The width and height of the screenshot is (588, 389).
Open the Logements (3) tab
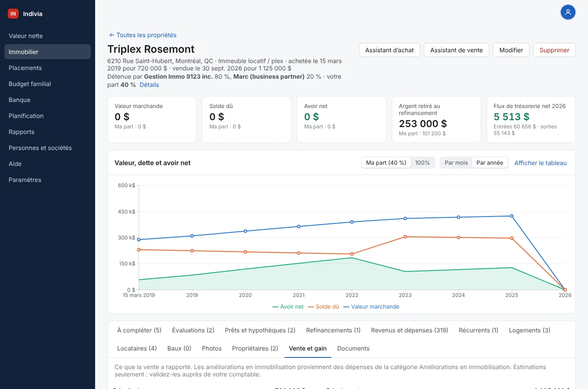click(530, 330)
